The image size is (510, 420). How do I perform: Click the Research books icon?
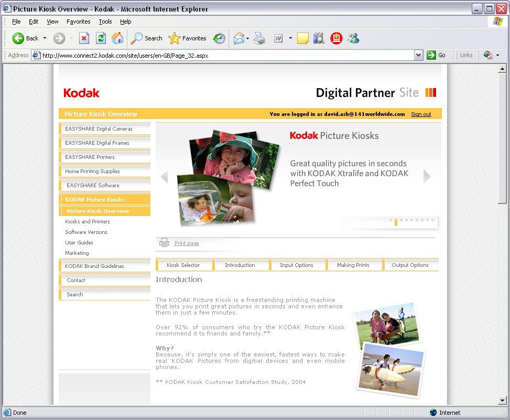319,38
